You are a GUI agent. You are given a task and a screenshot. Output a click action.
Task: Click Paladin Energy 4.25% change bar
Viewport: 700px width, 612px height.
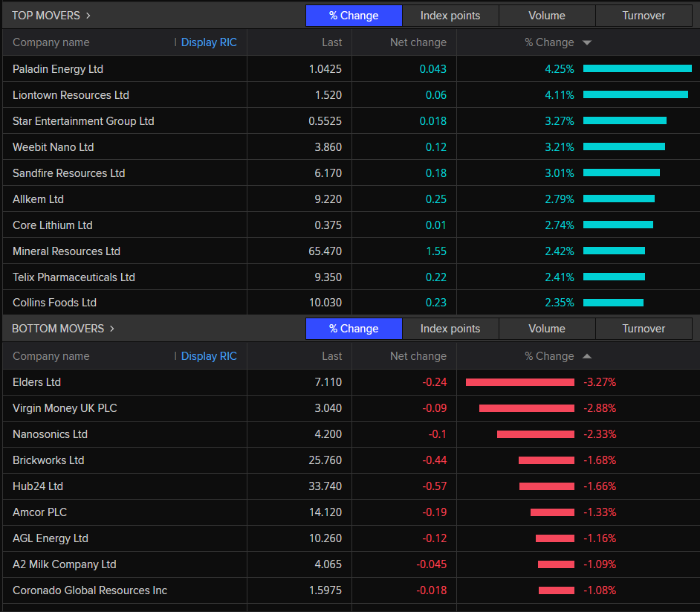pos(638,68)
